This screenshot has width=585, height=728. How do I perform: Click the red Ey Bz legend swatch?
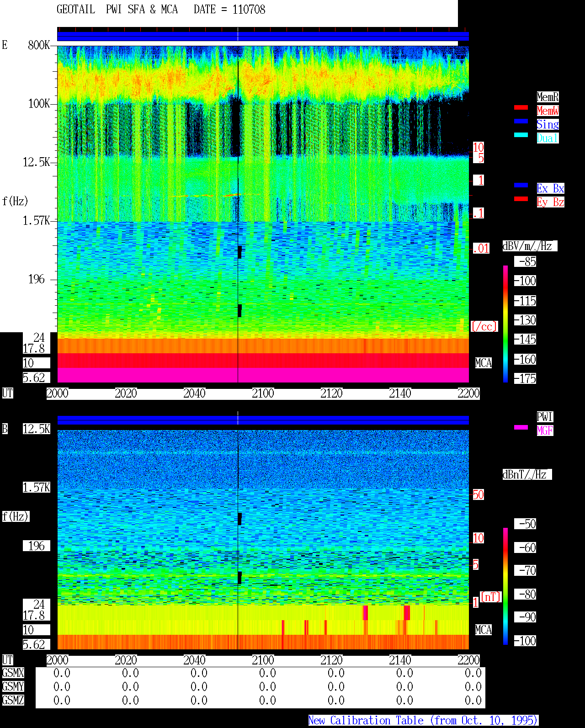click(521, 199)
